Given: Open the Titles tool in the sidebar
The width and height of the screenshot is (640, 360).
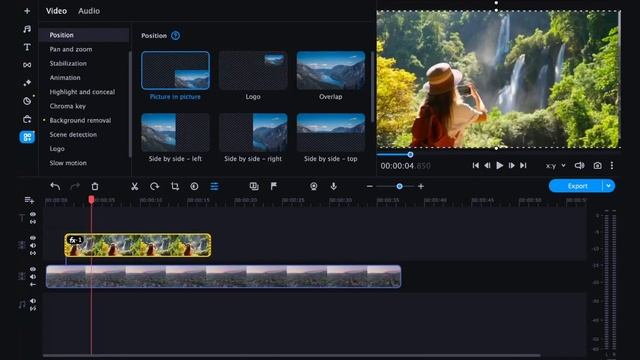Looking at the screenshot, I should [x=27, y=47].
